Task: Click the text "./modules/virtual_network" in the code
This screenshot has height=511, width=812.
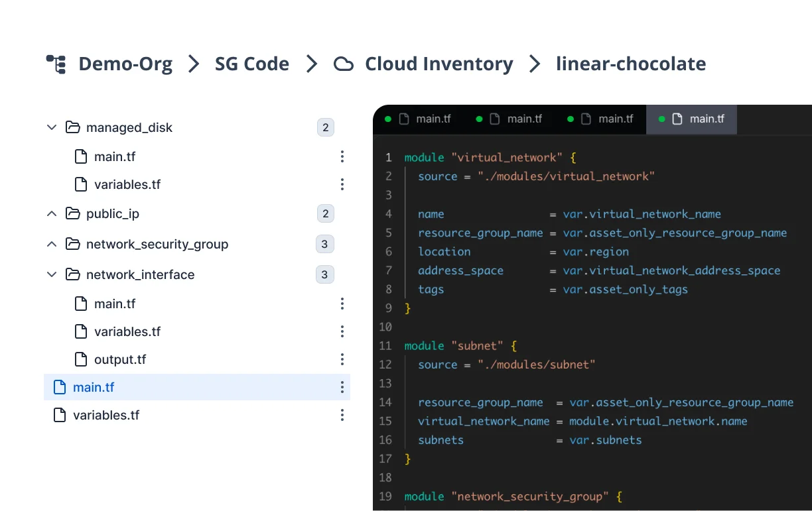Action: tap(566, 176)
